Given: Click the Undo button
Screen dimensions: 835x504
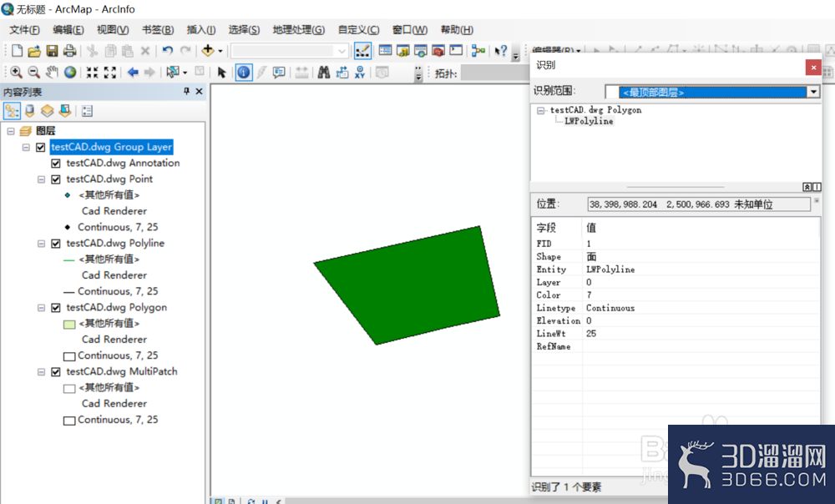Looking at the screenshot, I should point(166,50).
